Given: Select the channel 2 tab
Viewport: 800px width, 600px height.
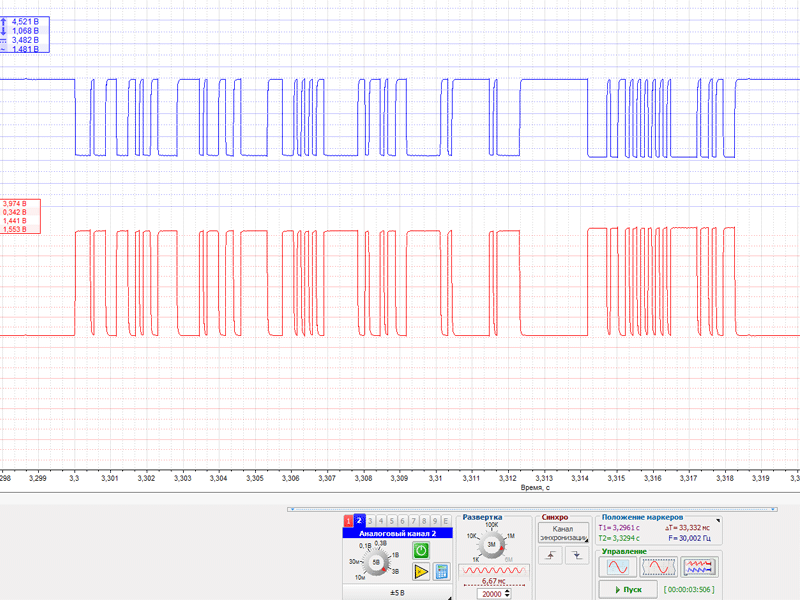Looking at the screenshot, I should [x=359, y=520].
